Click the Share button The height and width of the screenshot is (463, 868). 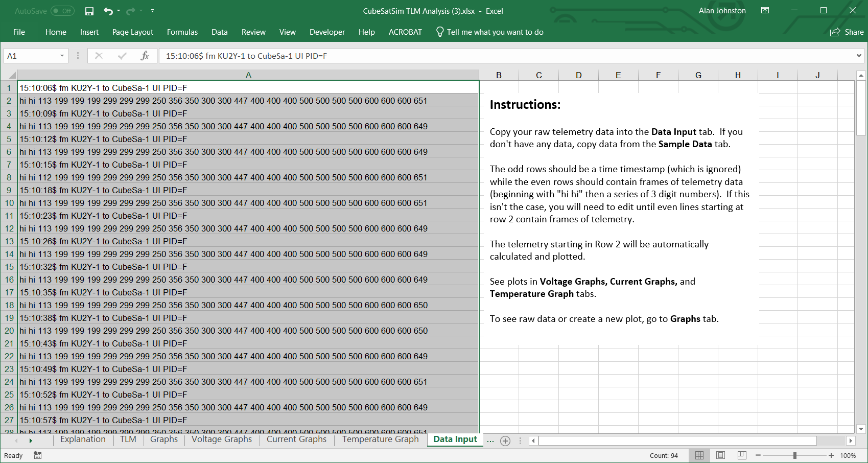[847, 32]
